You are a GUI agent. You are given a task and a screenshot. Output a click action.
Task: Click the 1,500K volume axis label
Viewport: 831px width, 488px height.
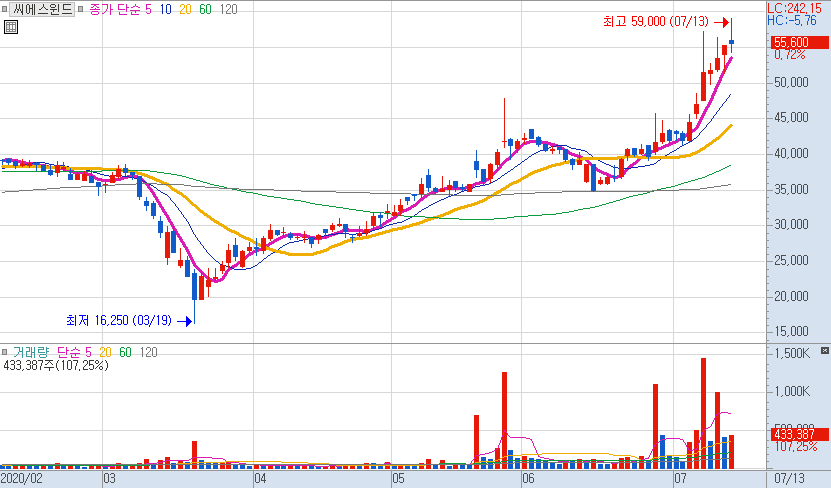point(792,353)
